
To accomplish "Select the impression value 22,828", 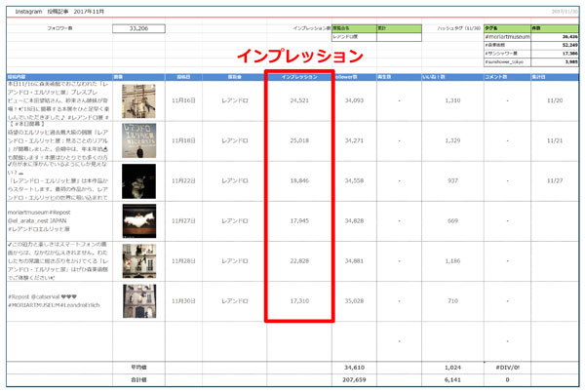I will [x=298, y=261].
